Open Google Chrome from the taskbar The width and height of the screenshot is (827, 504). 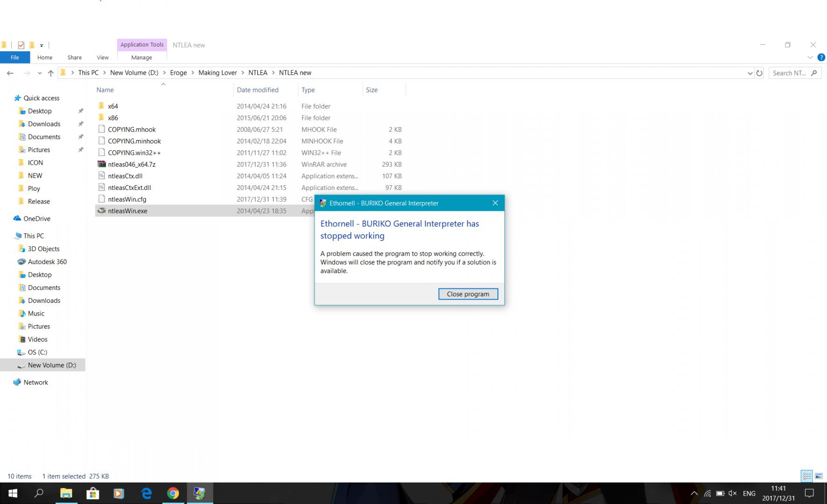click(173, 493)
